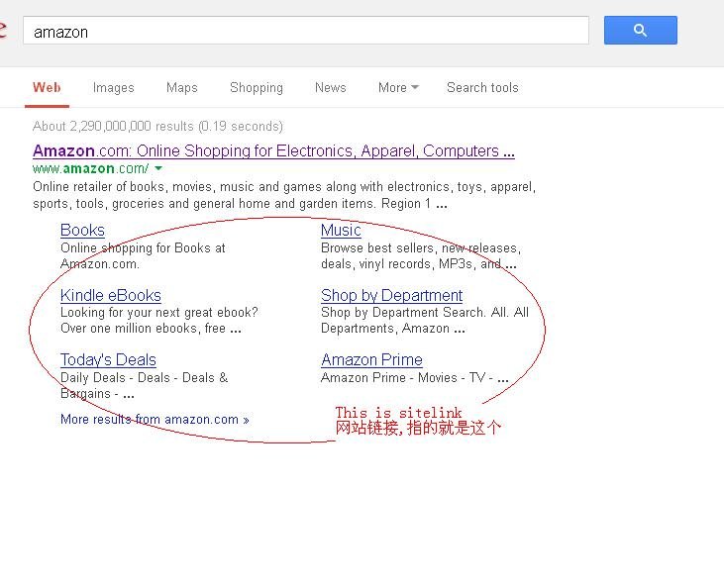Image resolution: width=724 pixels, height=588 pixels.
Task: Open the Shopping tab
Action: pyautogui.click(x=257, y=87)
